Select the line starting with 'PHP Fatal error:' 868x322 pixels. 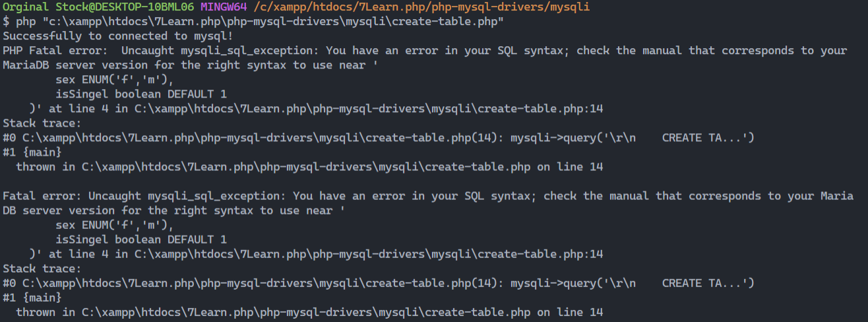pos(425,51)
